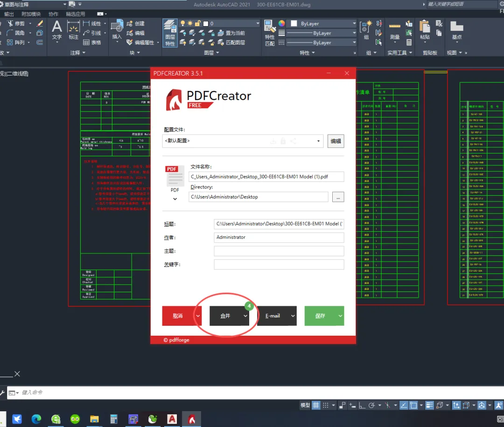Toggle the drawing grid display in status bar

tap(316, 406)
